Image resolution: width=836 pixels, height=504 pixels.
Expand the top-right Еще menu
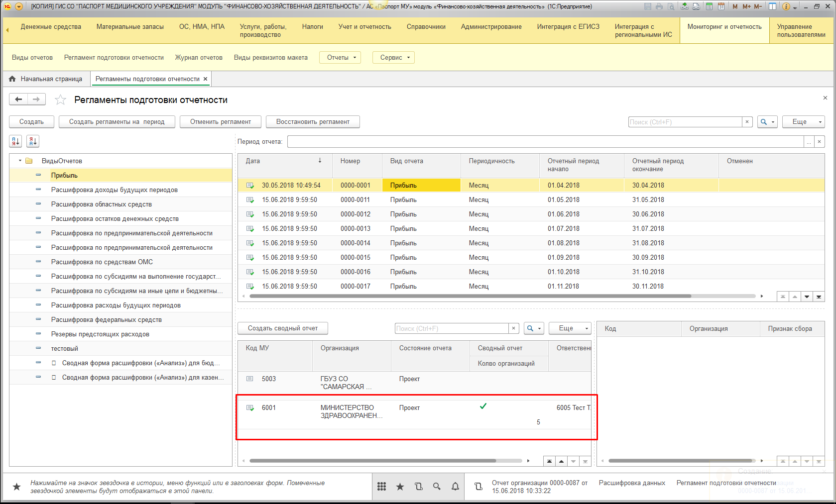click(x=803, y=122)
